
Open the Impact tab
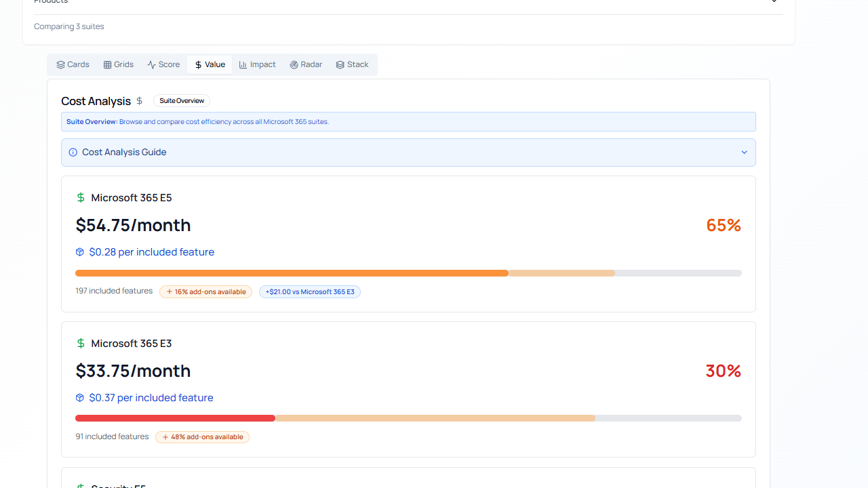point(257,64)
